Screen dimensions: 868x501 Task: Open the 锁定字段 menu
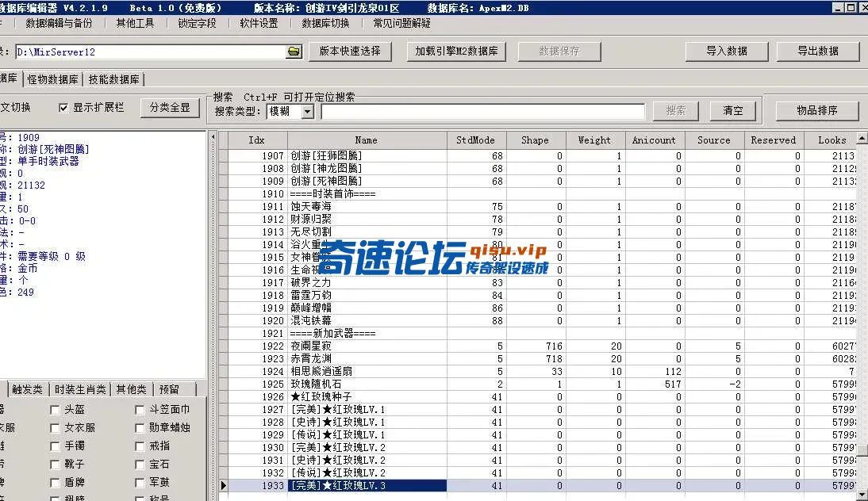(x=197, y=23)
